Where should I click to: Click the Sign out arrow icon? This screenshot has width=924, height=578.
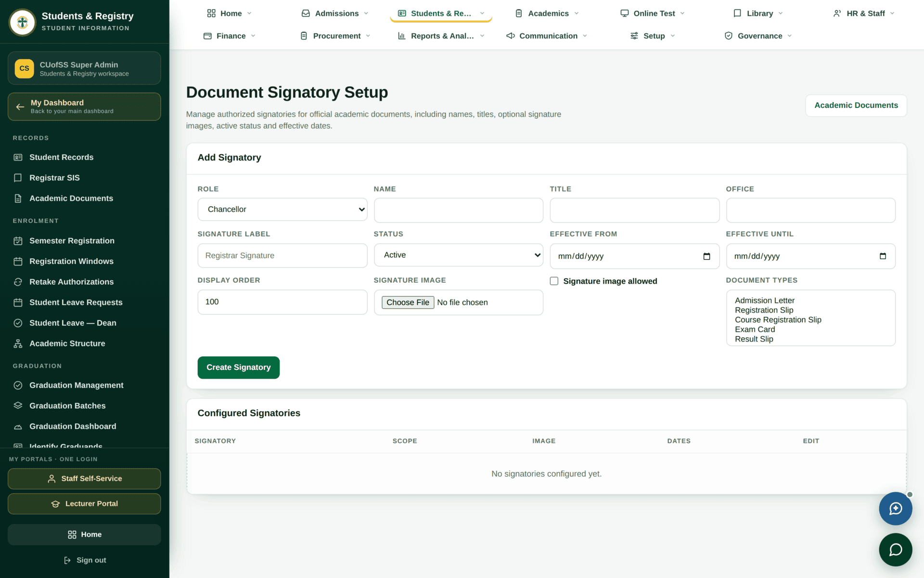(67, 560)
